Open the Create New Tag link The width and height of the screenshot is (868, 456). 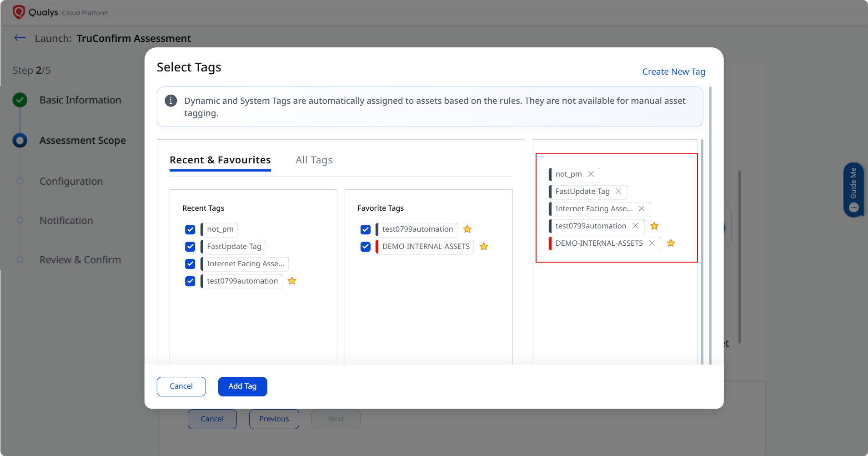click(x=673, y=71)
